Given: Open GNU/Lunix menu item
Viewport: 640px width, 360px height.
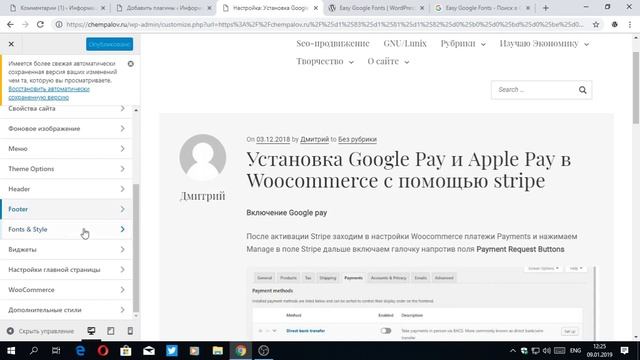Looking at the screenshot, I should point(405,43).
